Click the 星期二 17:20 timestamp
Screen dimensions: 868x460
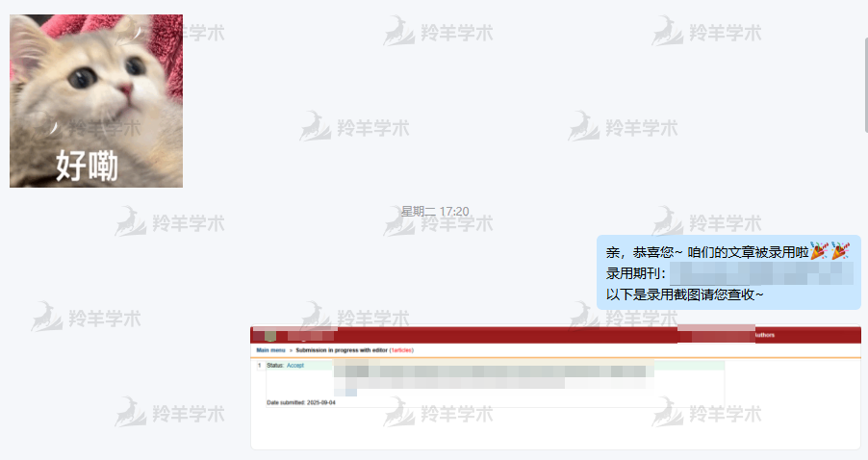(435, 211)
